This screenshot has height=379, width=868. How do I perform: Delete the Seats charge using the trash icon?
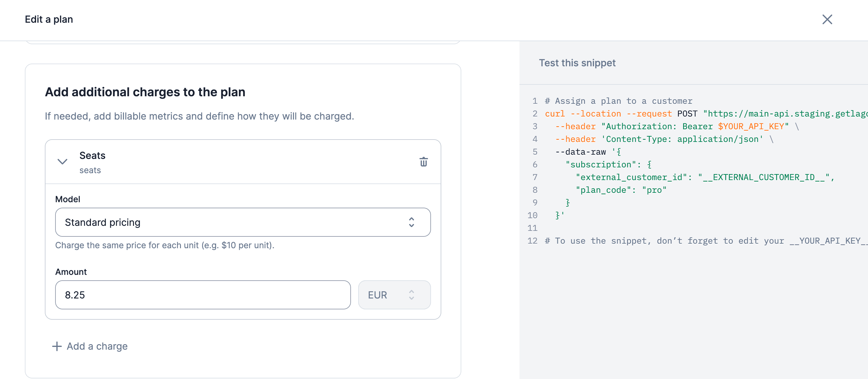tap(423, 162)
